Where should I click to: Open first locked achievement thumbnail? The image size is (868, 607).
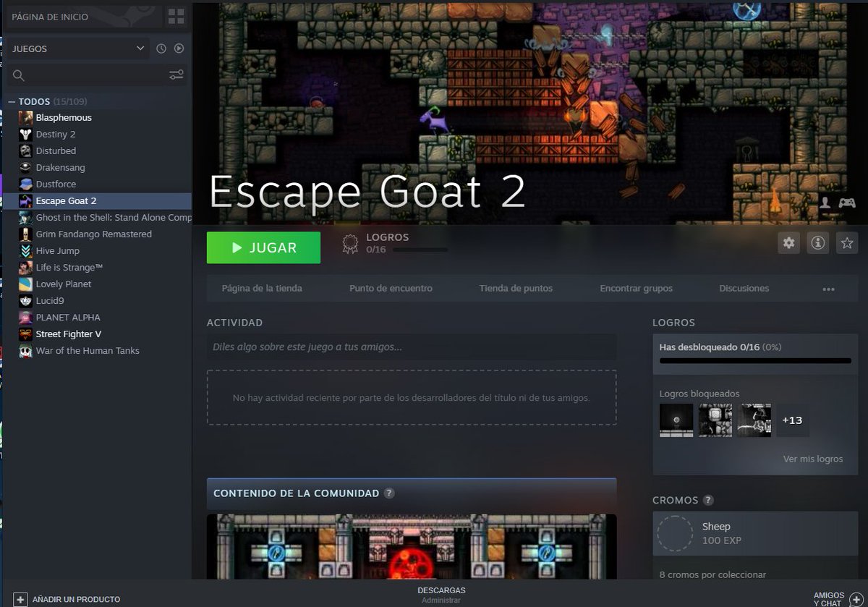point(676,420)
